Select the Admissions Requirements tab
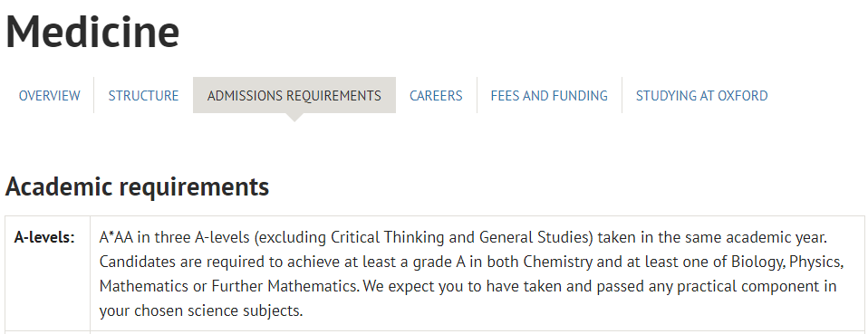Screen dimensions: 868x334 click(294, 96)
